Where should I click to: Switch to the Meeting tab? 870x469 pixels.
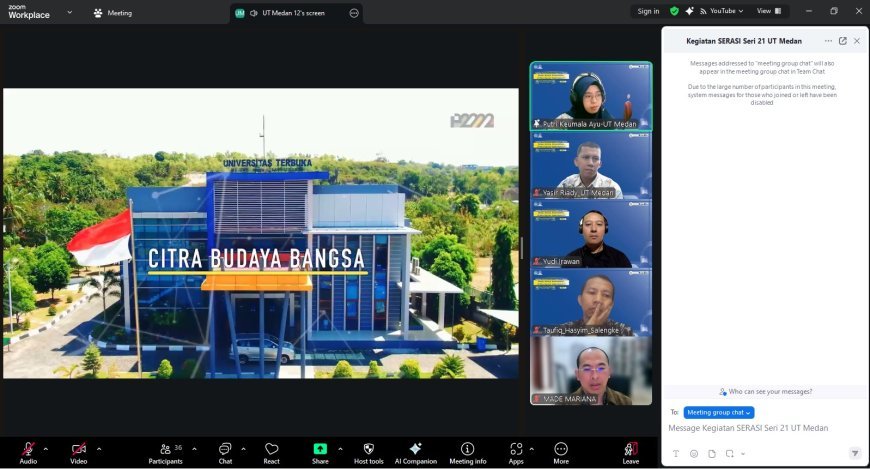coord(113,13)
